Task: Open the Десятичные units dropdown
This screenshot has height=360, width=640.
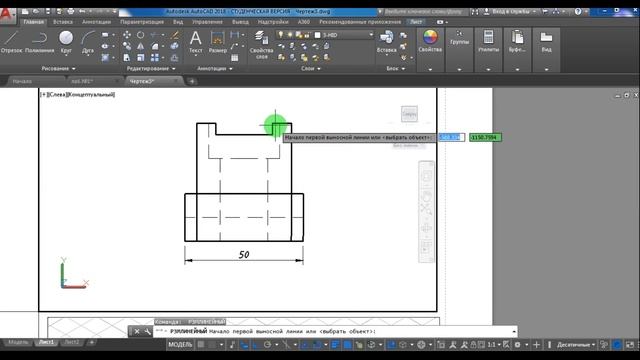Action: coord(576,345)
